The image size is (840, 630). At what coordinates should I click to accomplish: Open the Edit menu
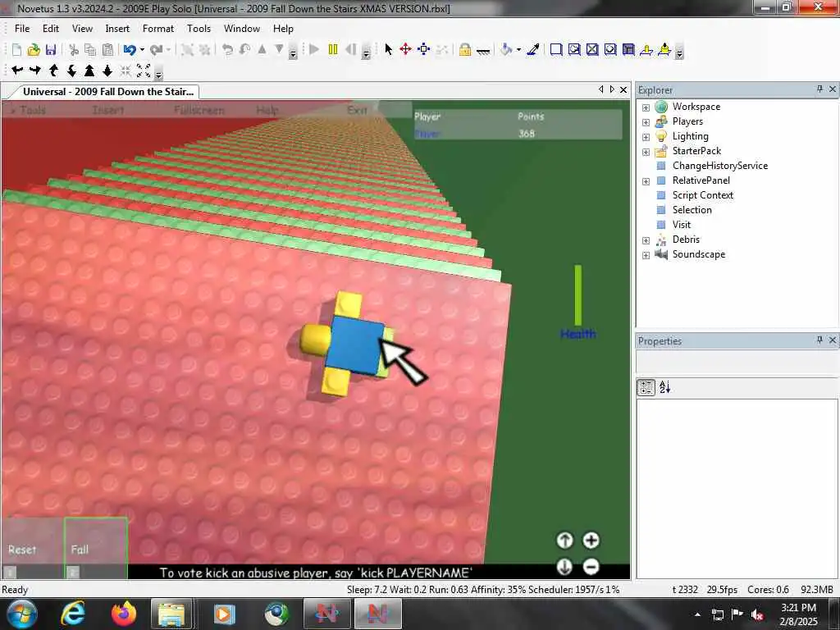coord(51,29)
